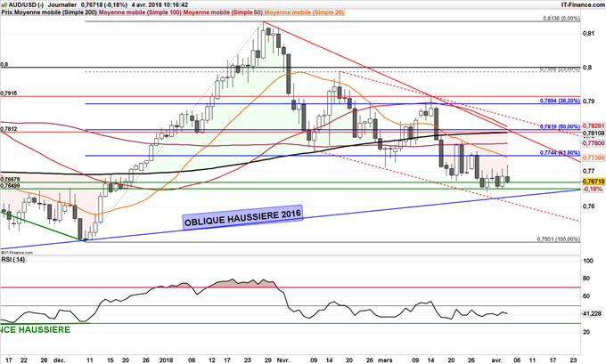Click the black 0,78108 price tag
The width and height of the screenshot is (606, 364).
[x=594, y=133]
